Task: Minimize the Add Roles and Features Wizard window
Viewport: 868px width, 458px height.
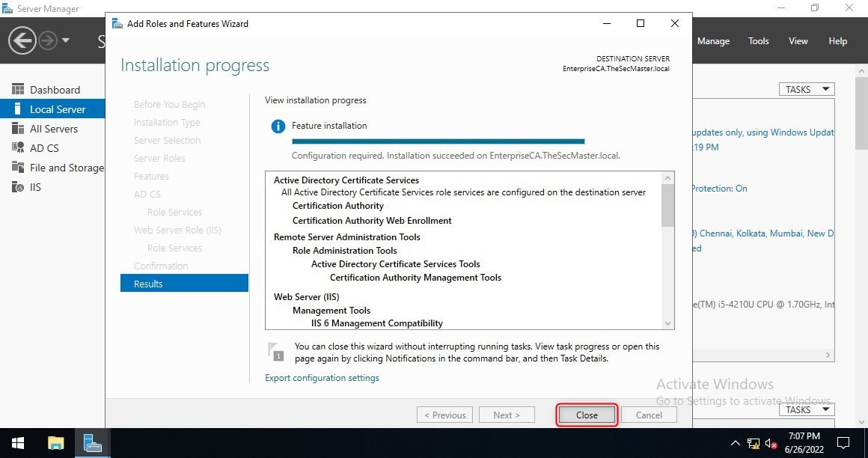Action: click(x=608, y=23)
